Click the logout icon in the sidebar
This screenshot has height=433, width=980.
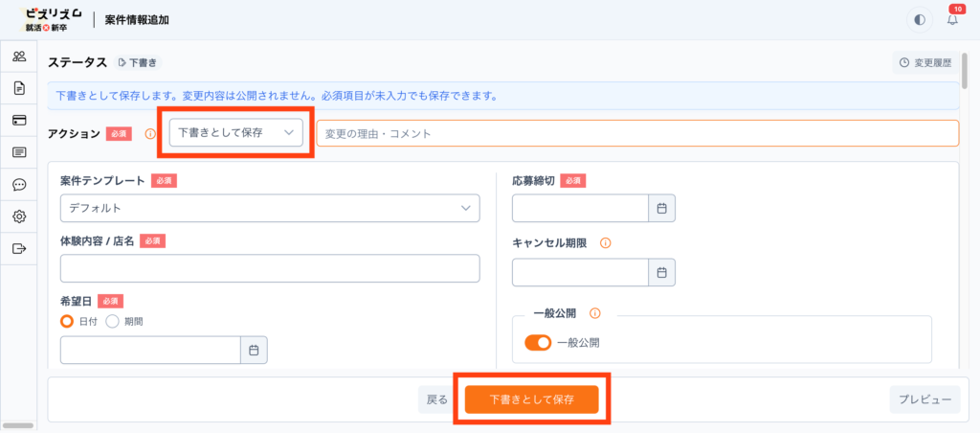(19, 248)
